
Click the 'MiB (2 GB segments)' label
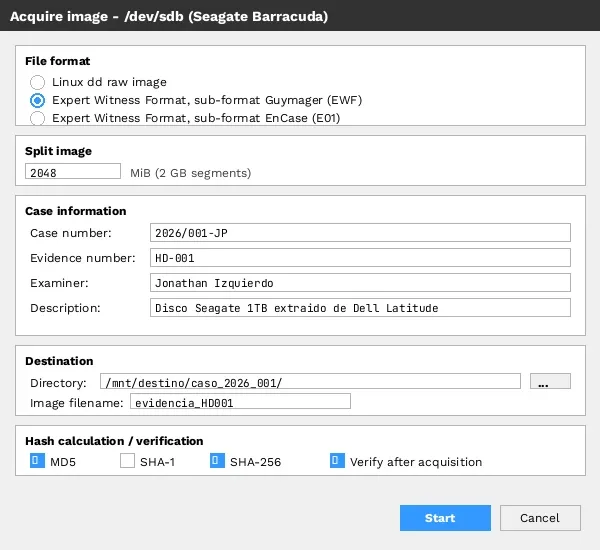191,173
